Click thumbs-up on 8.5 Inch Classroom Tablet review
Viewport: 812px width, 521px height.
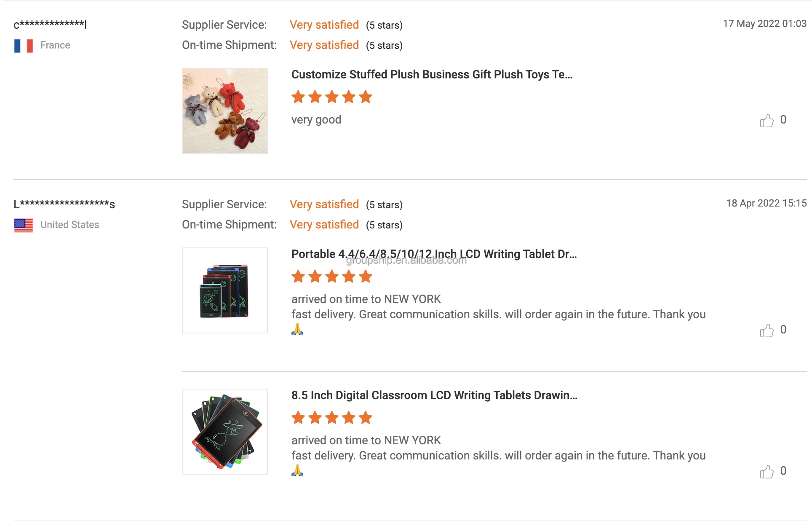(x=767, y=472)
